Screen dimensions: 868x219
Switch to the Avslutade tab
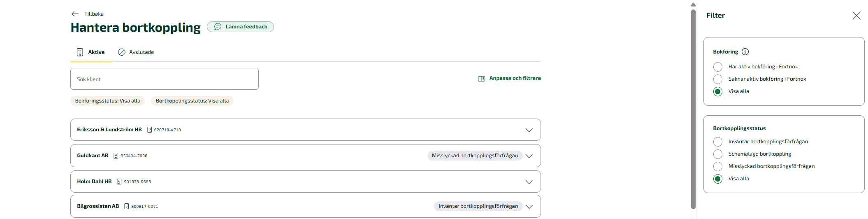[x=141, y=52]
